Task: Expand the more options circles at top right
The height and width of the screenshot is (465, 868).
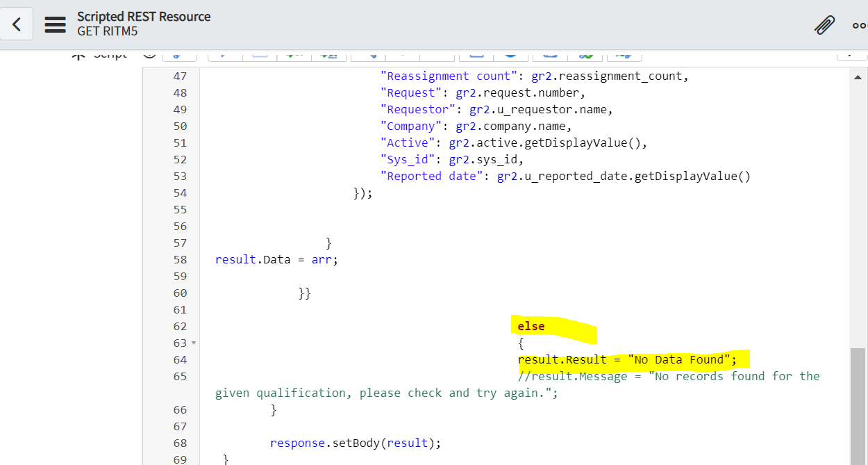Action: (x=861, y=24)
